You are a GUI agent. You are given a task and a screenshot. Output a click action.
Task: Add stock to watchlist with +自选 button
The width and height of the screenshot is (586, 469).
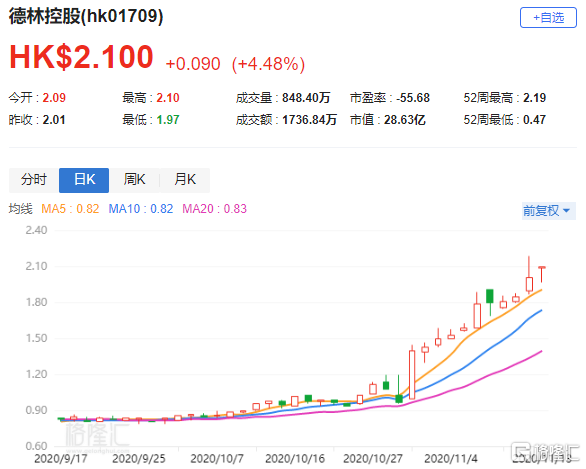click(x=548, y=18)
